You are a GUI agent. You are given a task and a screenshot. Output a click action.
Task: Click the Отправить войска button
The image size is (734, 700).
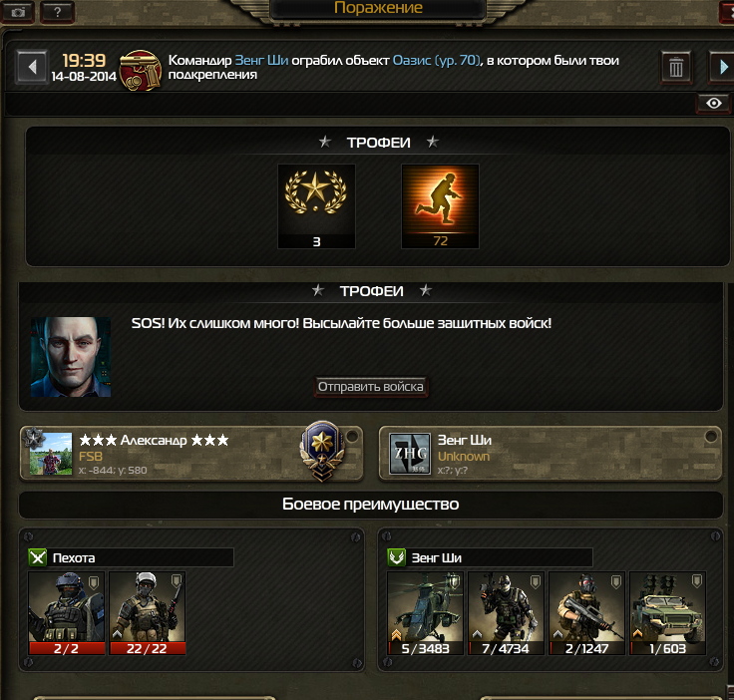click(x=371, y=387)
